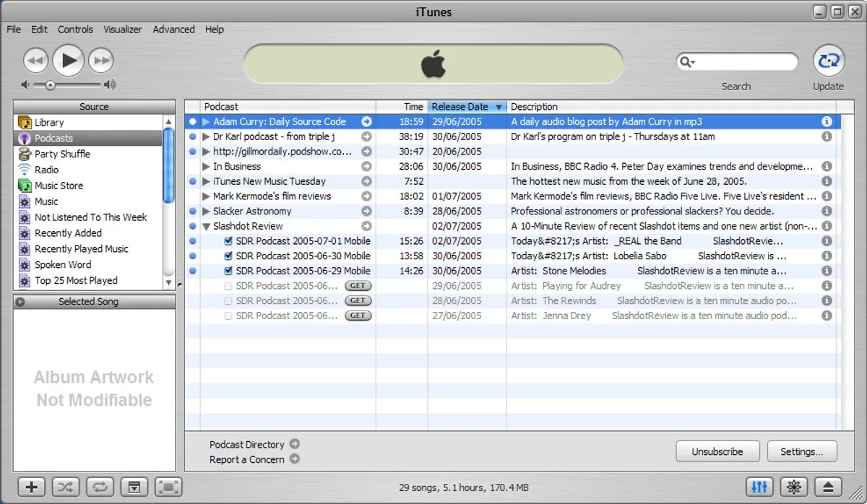Tick checkbox of episode dated 28/06/2005
This screenshot has width=867, height=504.
[x=228, y=300]
